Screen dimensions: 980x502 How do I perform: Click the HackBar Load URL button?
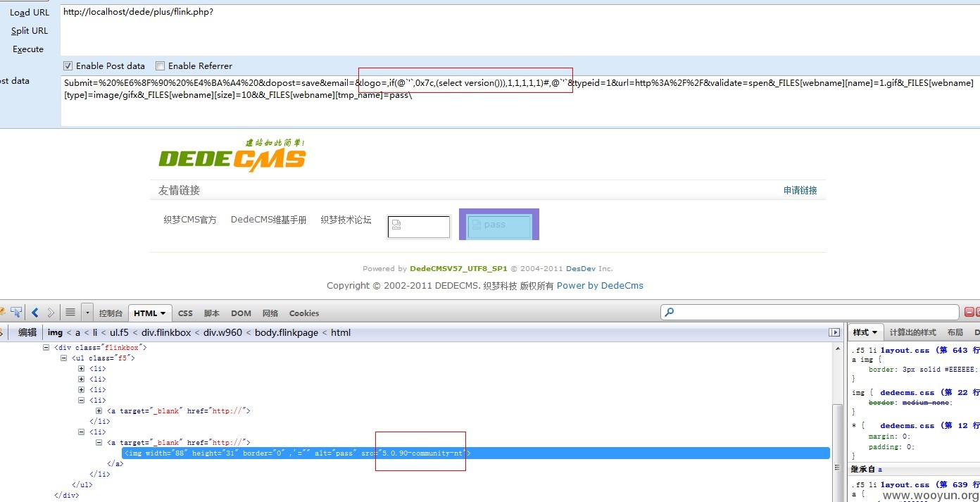click(x=30, y=12)
